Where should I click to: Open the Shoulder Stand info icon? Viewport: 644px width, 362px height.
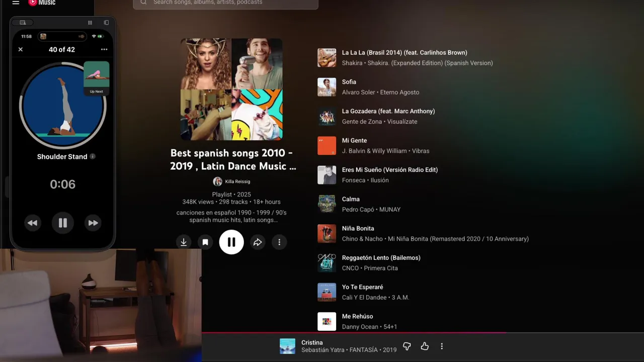(x=93, y=156)
